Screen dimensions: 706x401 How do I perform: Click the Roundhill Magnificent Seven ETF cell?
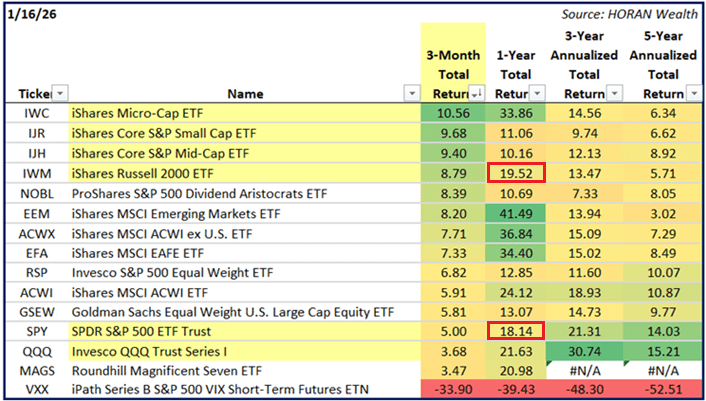coord(244,371)
